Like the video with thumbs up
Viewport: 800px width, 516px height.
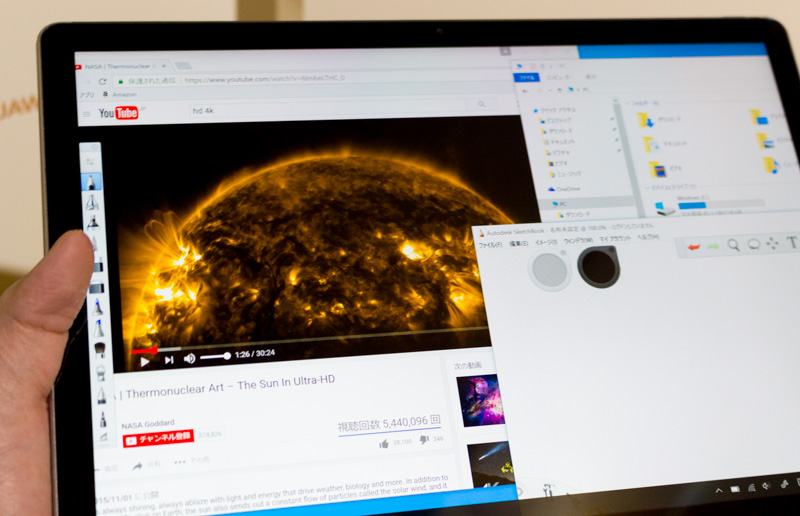click(384, 444)
